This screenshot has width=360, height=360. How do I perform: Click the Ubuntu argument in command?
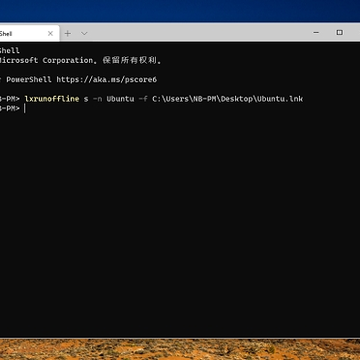click(120, 99)
